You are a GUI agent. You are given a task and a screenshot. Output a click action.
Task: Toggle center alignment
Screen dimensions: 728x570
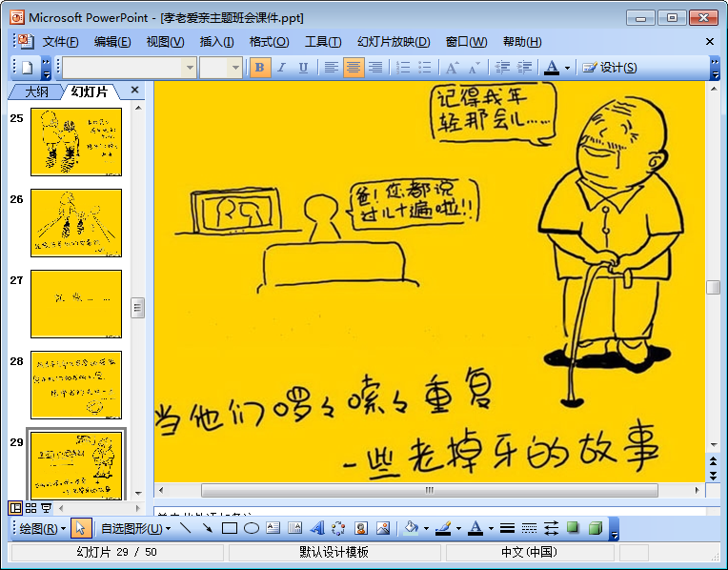pyautogui.click(x=354, y=68)
